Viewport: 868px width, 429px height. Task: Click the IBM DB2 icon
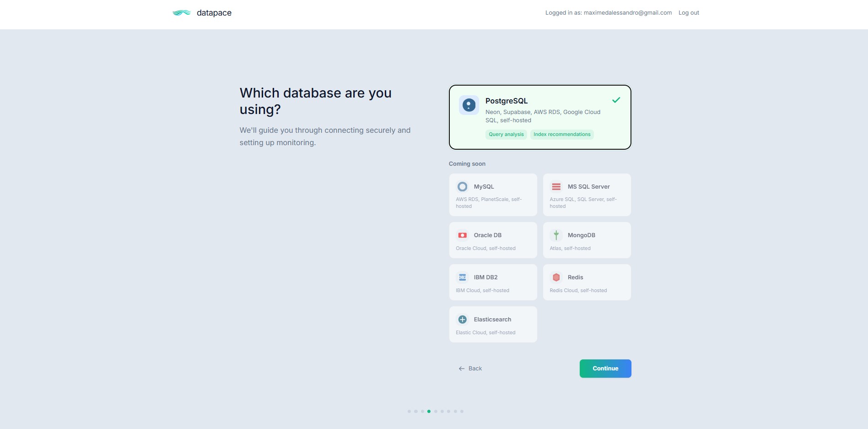[x=463, y=277]
